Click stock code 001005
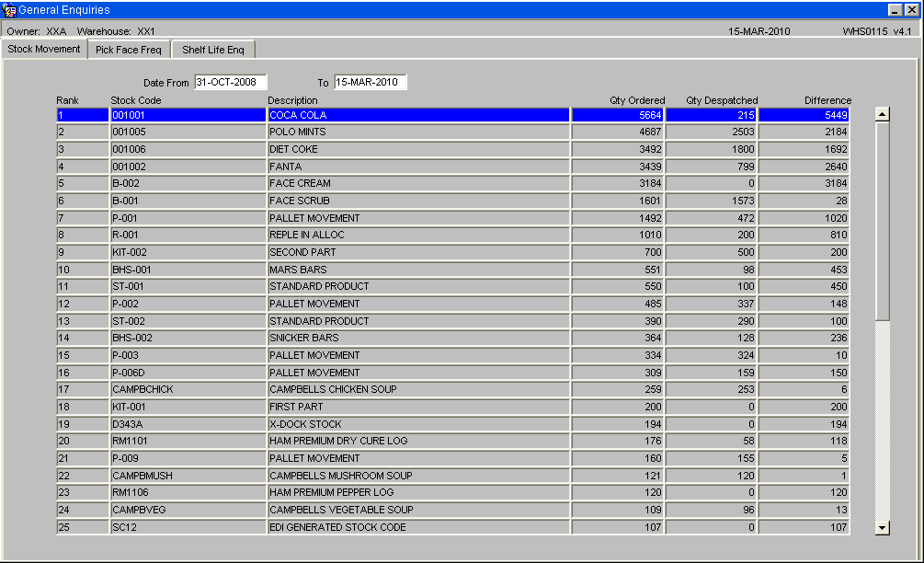 (188, 132)
